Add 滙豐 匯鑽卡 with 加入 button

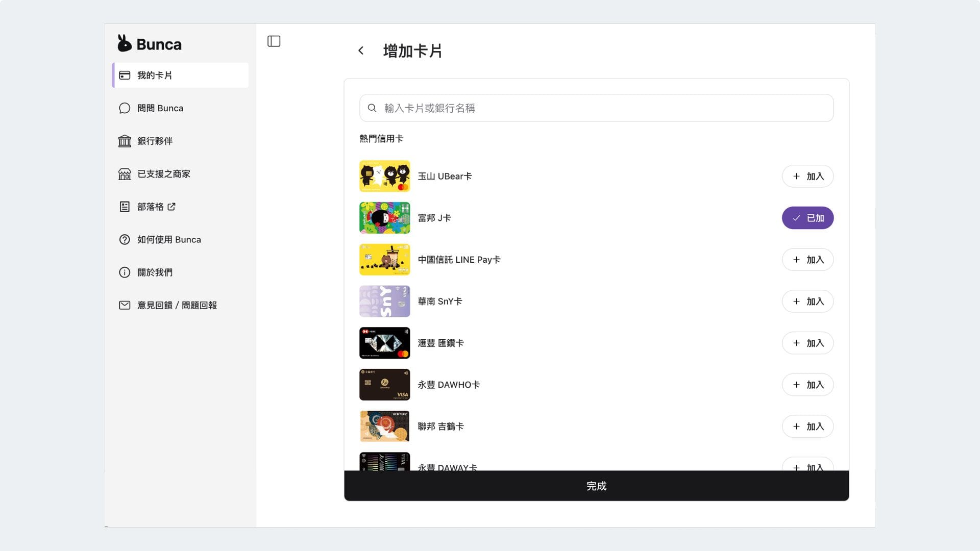click(807, 343)
